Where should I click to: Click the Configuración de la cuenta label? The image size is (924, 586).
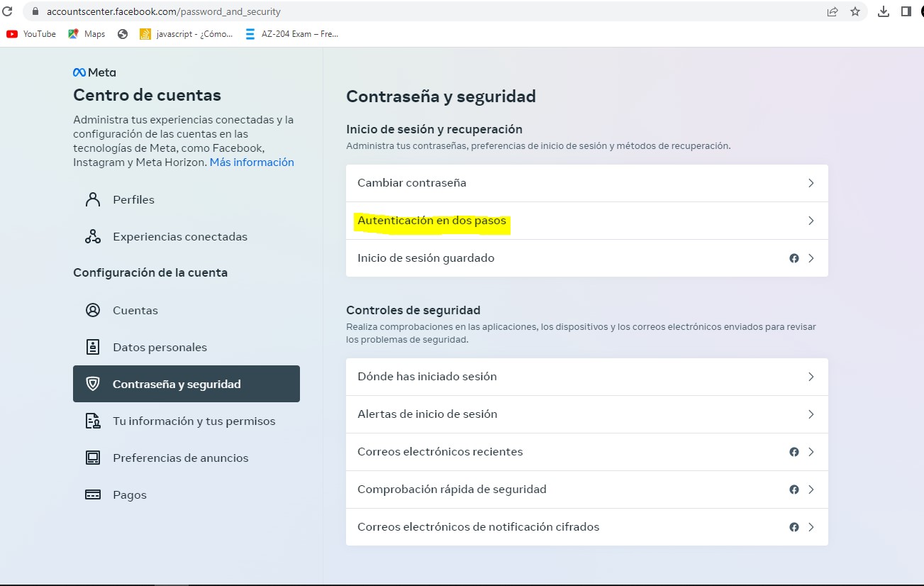pyautogui.click(x=150, y=272)
